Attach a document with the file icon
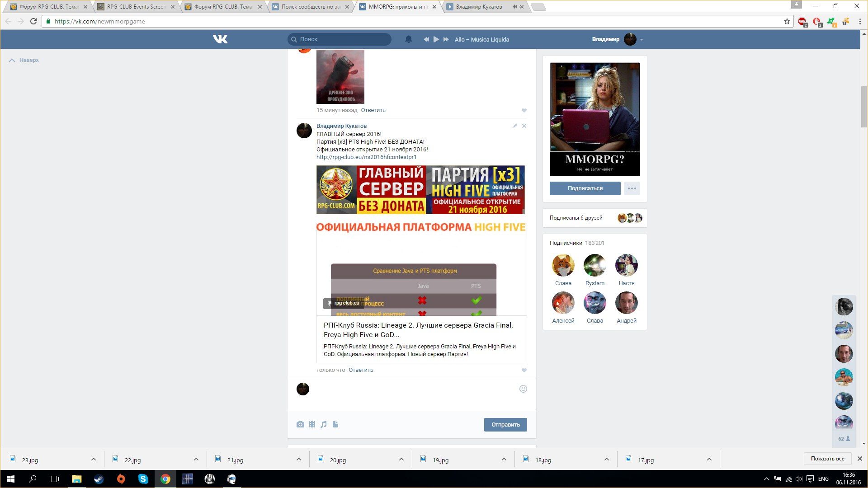Image resolution: width=868 pixels, height=488 pixels. click(x=335, y=424)
